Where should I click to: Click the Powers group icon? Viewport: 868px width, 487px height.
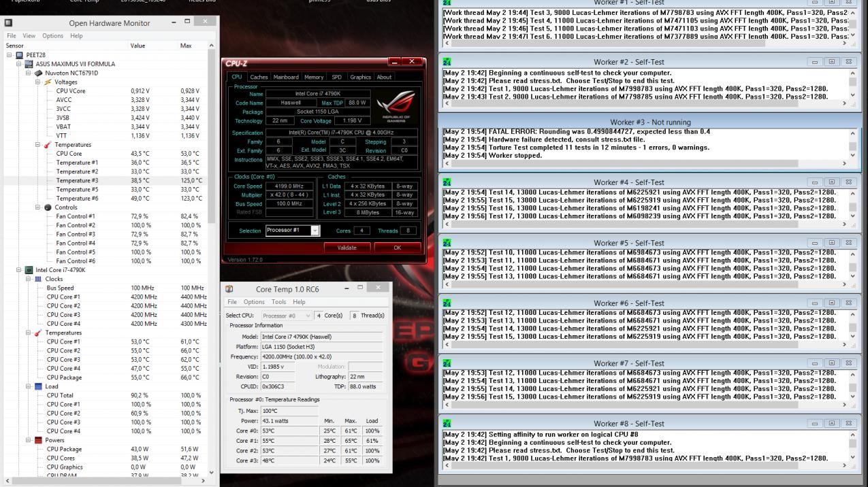38,440
